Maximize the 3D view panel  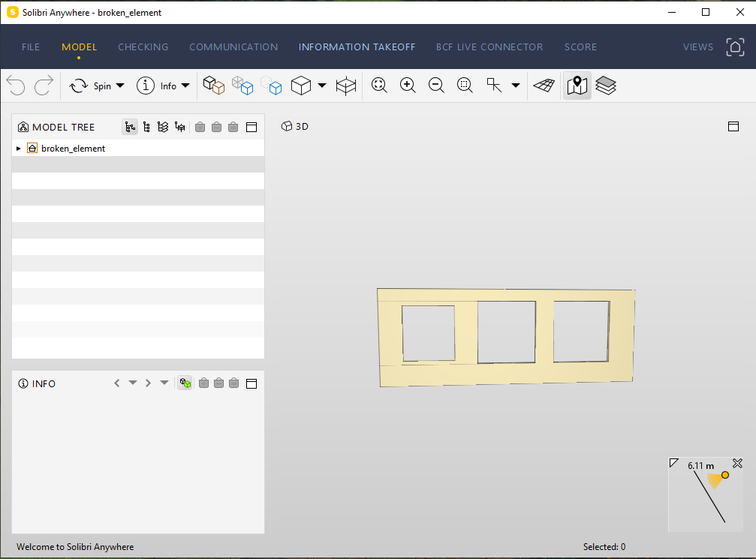pos(733,126)
